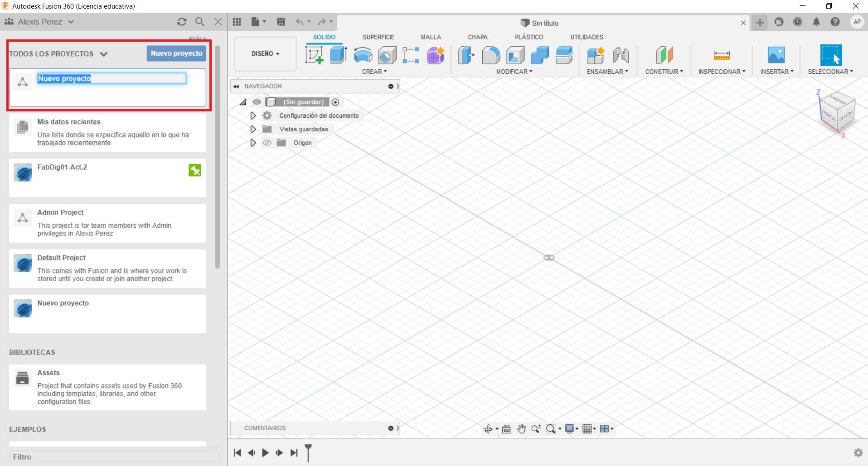
Task: Select the Combine tool
Action: coord(540,55)
